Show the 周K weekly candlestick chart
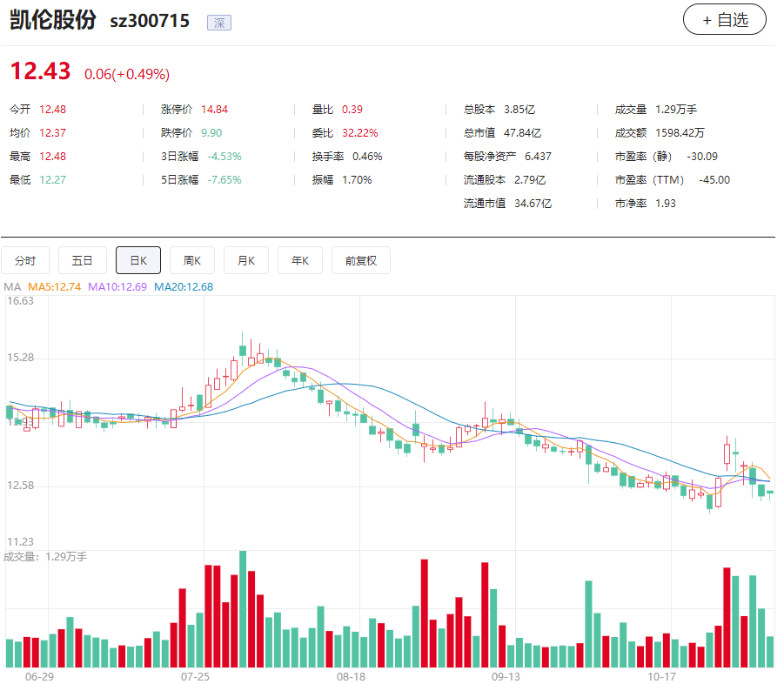Image resolution: width=784 pixels, height=684 pixels. (x=192, y=260)
